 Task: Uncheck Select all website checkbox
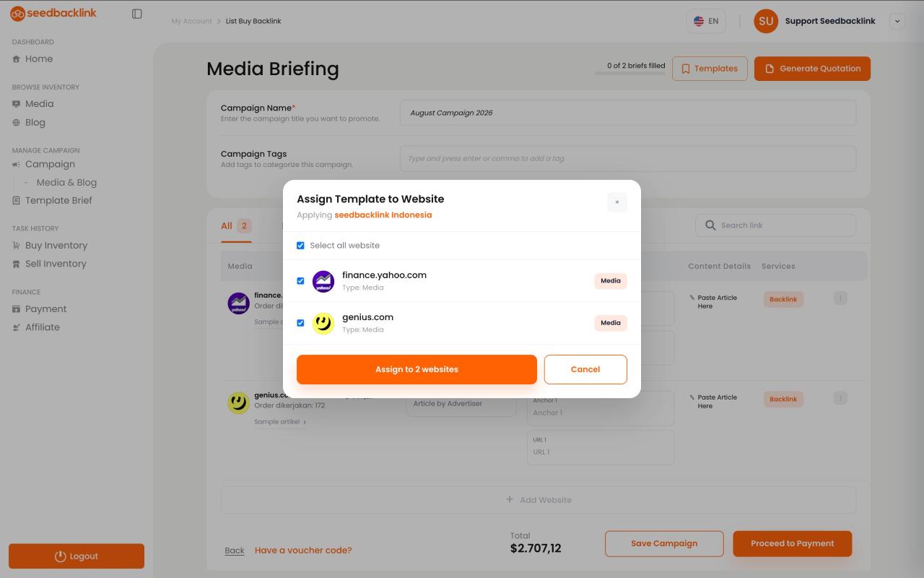point(300,246)
